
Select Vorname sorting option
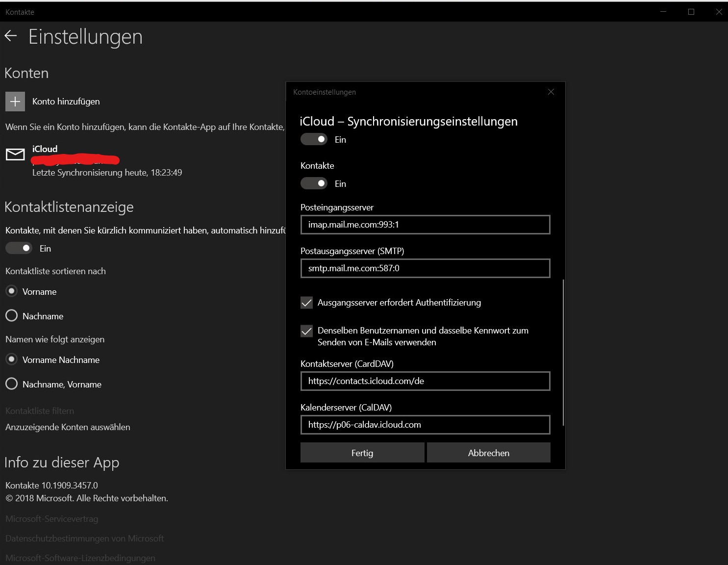[x=11, y=291]
